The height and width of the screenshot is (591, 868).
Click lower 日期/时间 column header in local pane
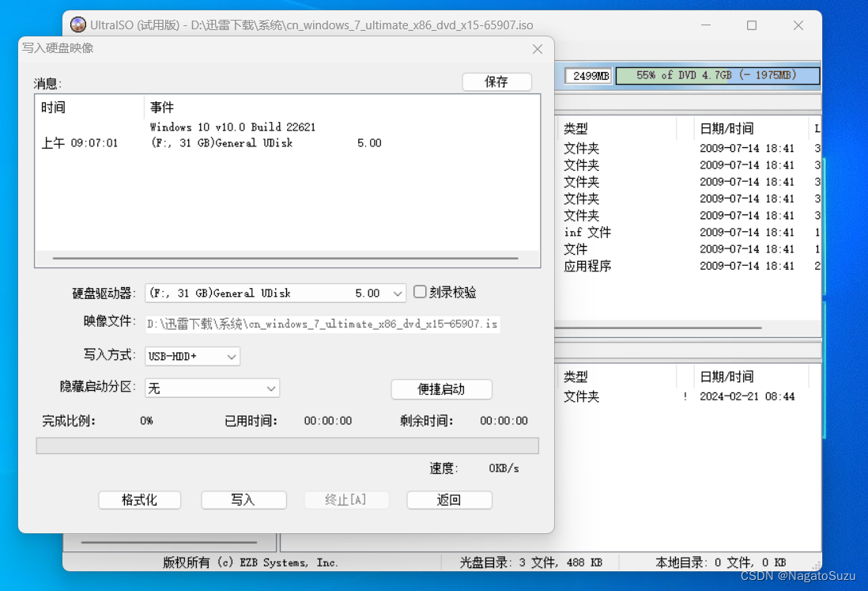tap(750, 377)
